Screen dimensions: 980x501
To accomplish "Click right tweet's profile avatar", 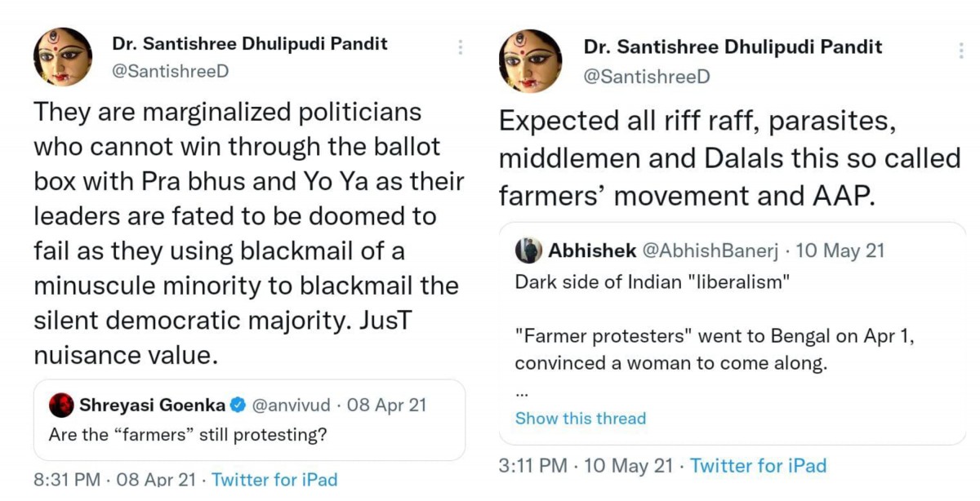I will coord(531,60).
